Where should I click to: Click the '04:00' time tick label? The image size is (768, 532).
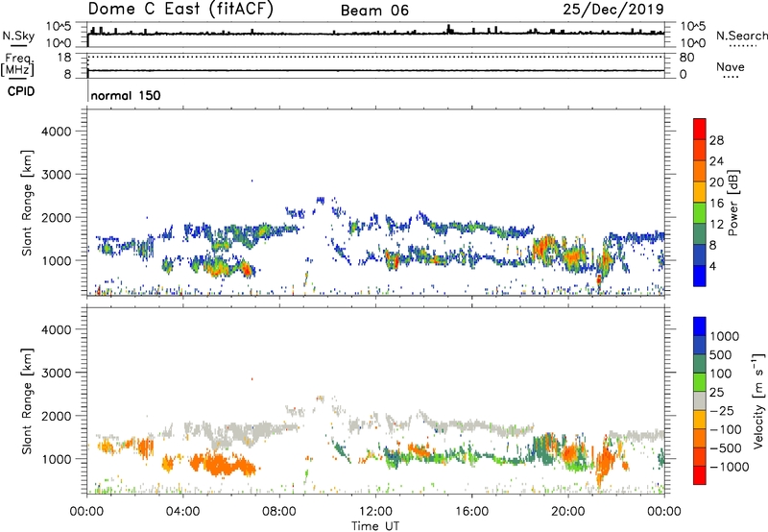[182, 512]
